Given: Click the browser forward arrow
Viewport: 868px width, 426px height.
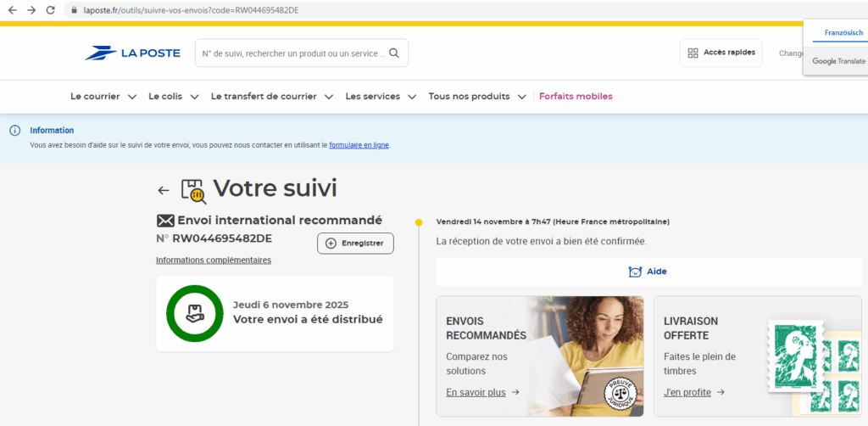Looking at the screenshot, I should [x=31, y=10].
